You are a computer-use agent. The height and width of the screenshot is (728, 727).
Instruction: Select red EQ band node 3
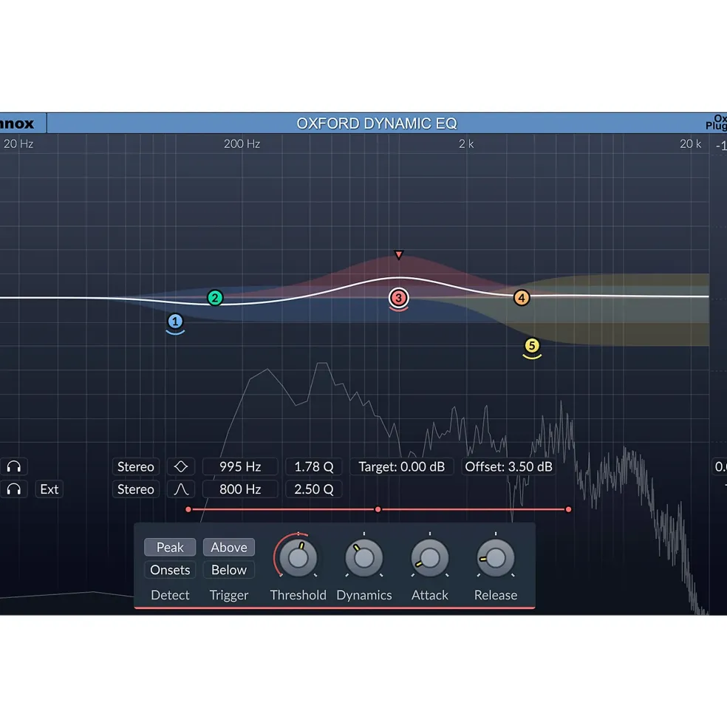coord(398,298)
